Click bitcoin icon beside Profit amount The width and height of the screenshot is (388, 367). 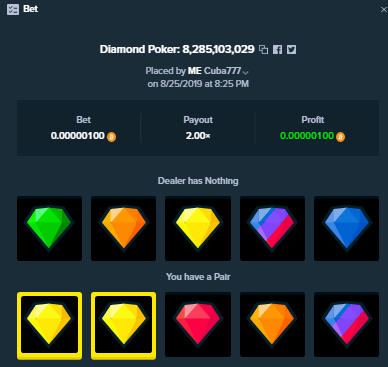[340, 137]
